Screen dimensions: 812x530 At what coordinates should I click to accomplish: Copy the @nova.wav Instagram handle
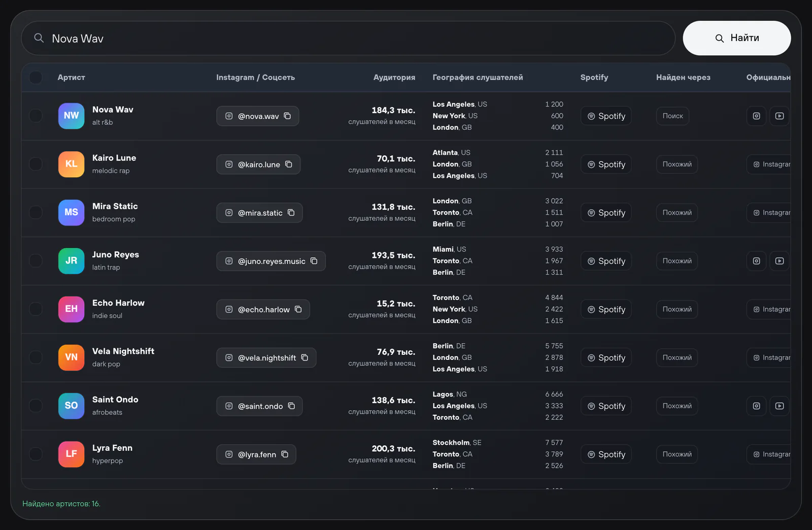point(287,116)
